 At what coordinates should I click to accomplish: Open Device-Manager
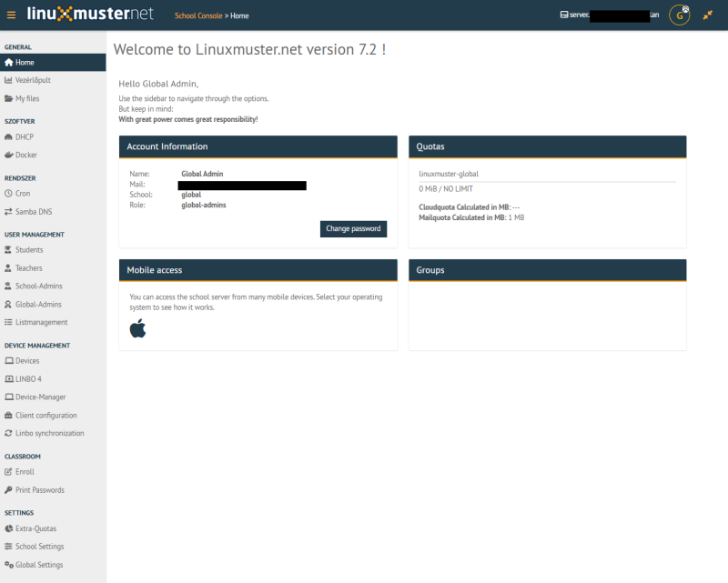point(53,397)
